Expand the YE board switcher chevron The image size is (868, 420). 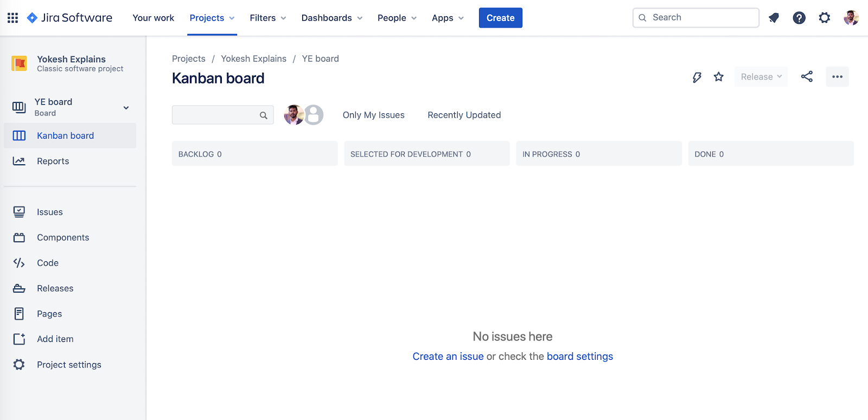pyautogui.click(x=126, y=108)
